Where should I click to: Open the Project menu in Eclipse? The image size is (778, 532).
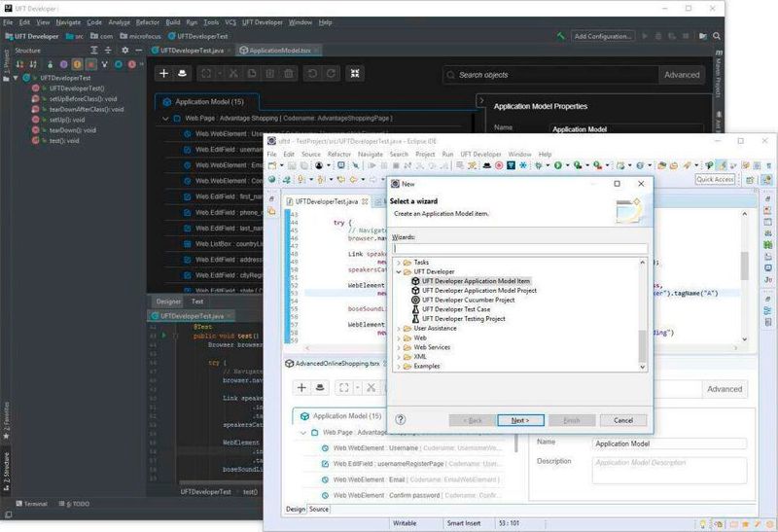click(x=425, y=155)
